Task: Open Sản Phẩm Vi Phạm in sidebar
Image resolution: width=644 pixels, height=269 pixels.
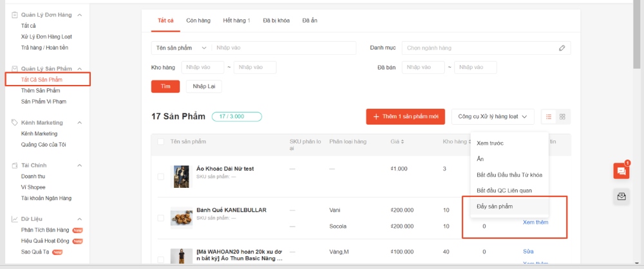Action: (44, 102)
